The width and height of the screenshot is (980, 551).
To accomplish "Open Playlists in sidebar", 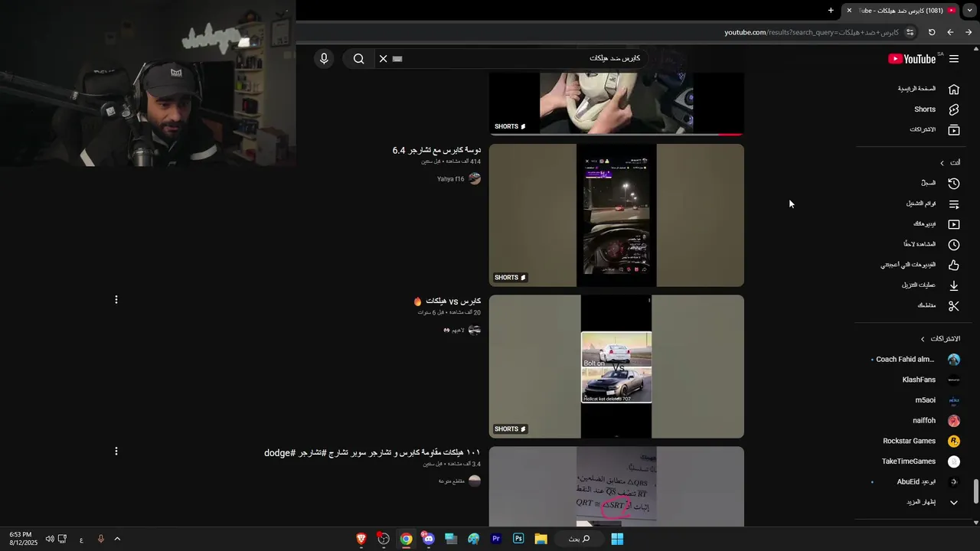I will click(x=933, y=204).
